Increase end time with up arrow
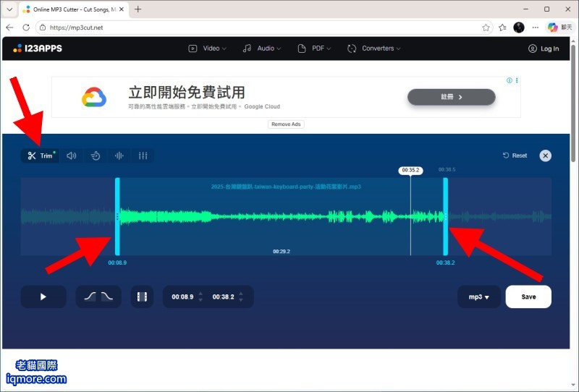The image size is (579, 392). (x=241, y=294)
